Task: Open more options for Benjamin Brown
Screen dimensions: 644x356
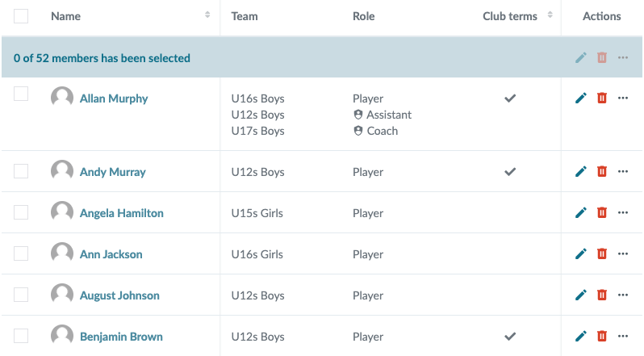Action: tap(623, 337)
